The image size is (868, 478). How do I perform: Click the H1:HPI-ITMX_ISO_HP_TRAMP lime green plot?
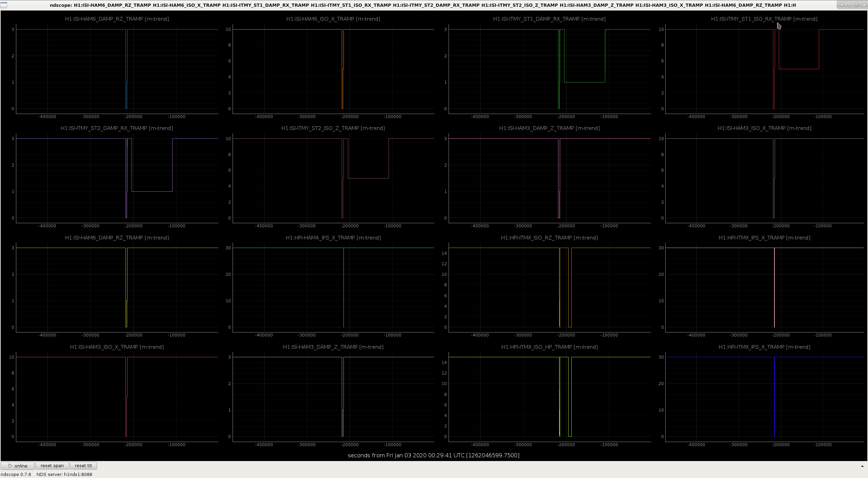click(x=550, y=397)
